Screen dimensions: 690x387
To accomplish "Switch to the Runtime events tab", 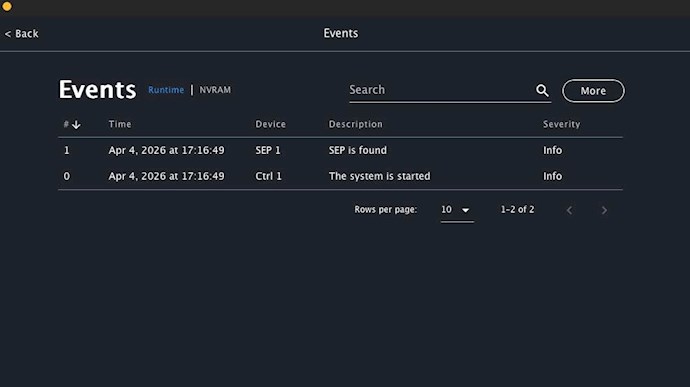I will [x=166, y=90].
